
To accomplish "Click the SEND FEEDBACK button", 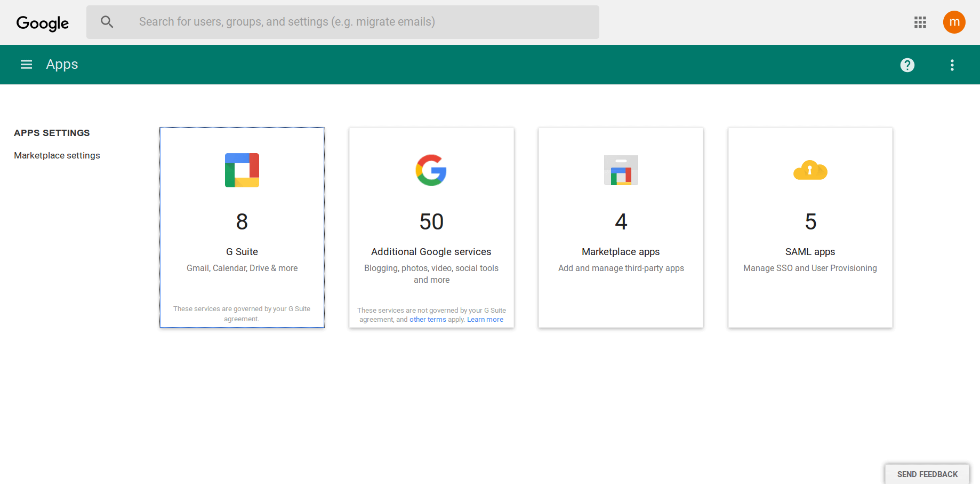I will point(927,474).
